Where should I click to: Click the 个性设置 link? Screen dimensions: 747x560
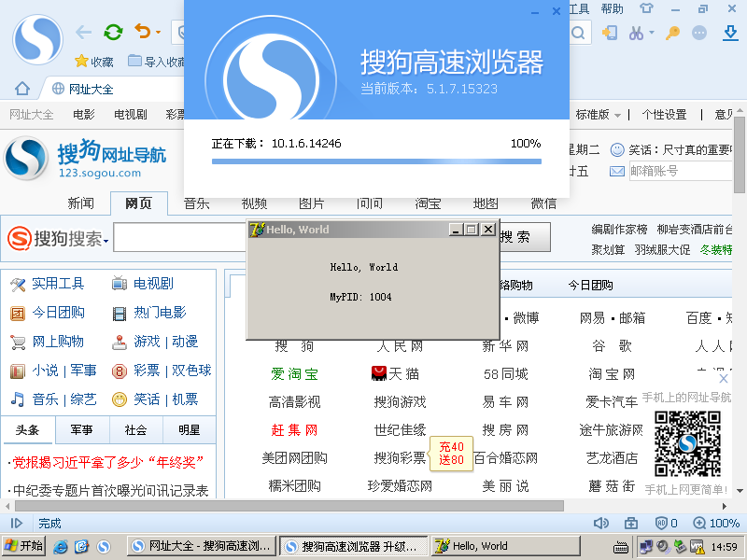tap(664, 114)
